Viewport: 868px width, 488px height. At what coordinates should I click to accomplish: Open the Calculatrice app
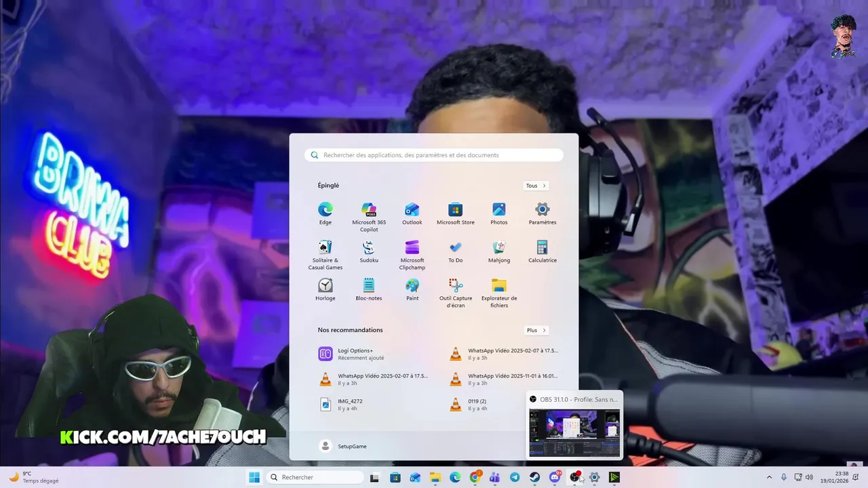pos(542,251)
